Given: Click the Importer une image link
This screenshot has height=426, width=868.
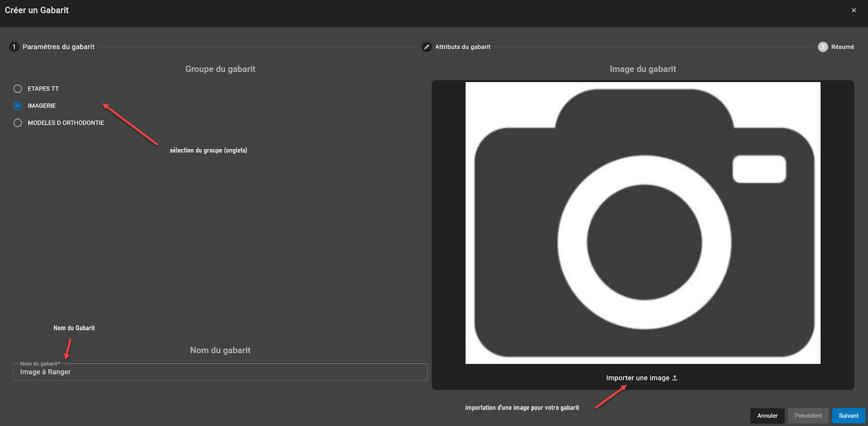Looking at the screenshot, I should [637, 378].
